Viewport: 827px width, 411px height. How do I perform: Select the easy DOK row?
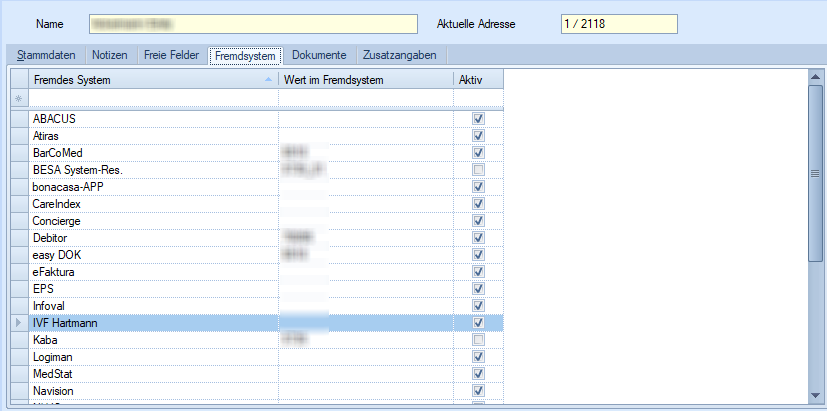[x=257, y=255]
